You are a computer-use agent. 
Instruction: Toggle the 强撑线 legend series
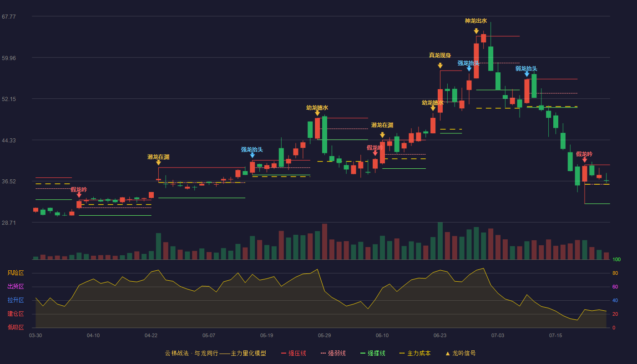pos(373,353)
